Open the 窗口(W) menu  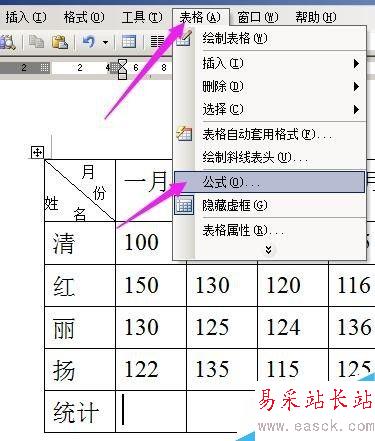click(258, 17)
